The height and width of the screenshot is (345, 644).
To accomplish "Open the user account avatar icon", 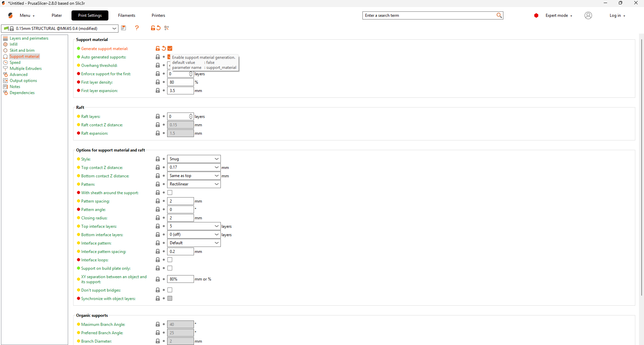I will [x=588, y=15].
